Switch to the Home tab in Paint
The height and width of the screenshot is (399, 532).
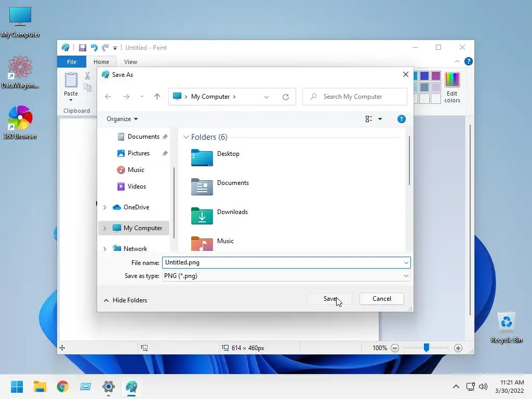pos(101,62)
